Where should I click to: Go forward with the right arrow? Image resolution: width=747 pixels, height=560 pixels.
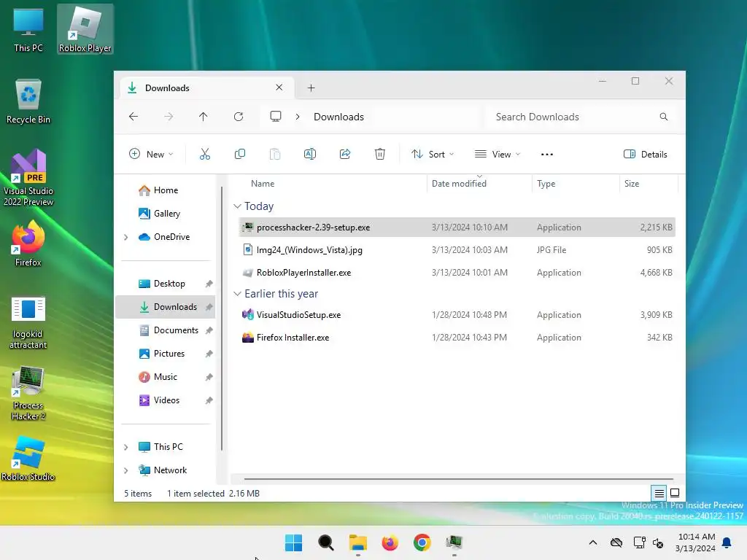coord(169,117)
